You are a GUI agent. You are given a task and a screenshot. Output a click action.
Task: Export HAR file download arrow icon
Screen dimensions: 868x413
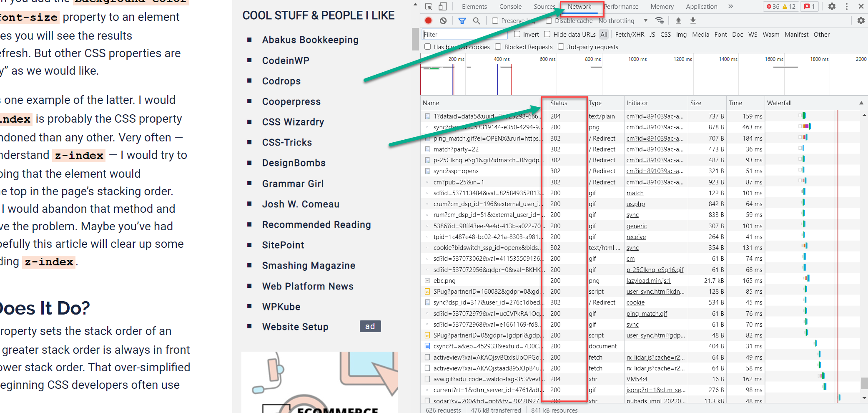pos(693,20)
